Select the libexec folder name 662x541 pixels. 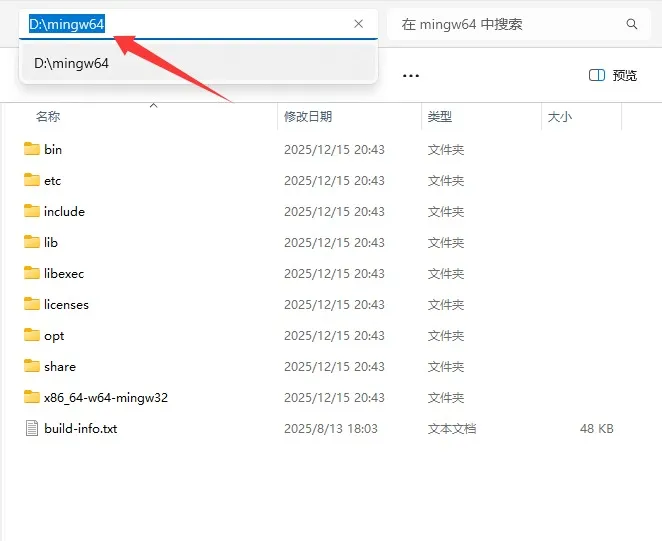tap(64, 274)
